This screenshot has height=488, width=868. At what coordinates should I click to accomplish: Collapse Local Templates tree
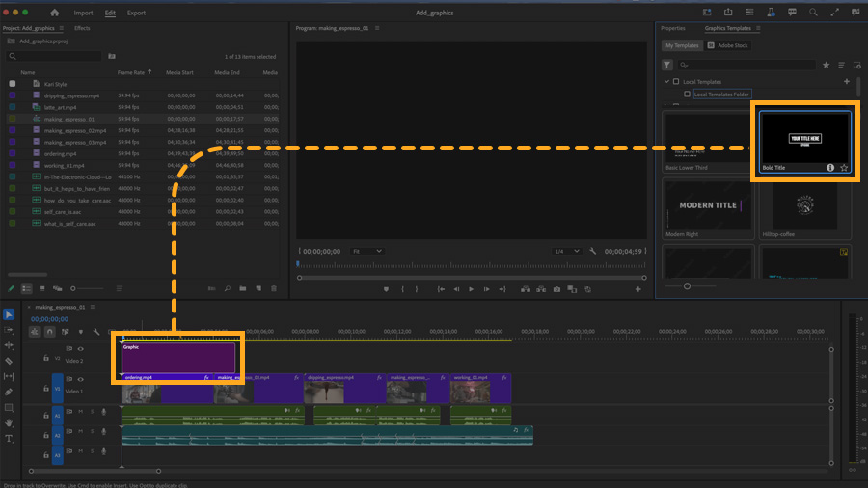click(x=667, y=82)
